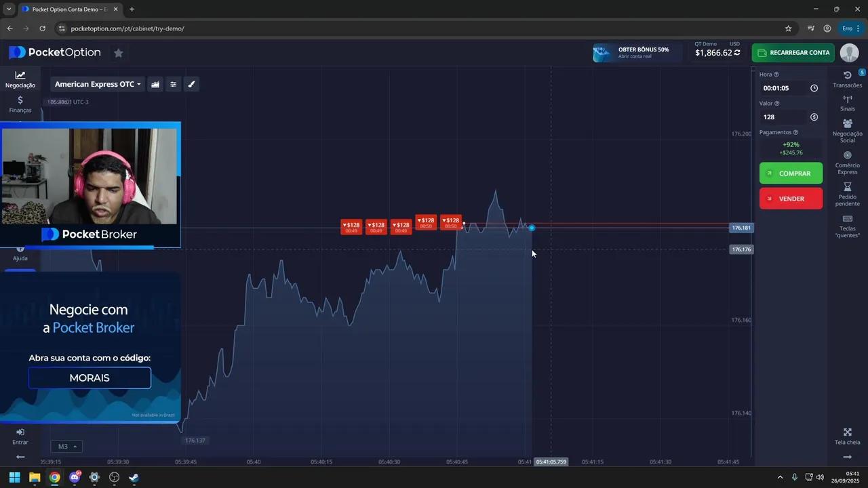Click the browser address bar URL

coord(127,28)
